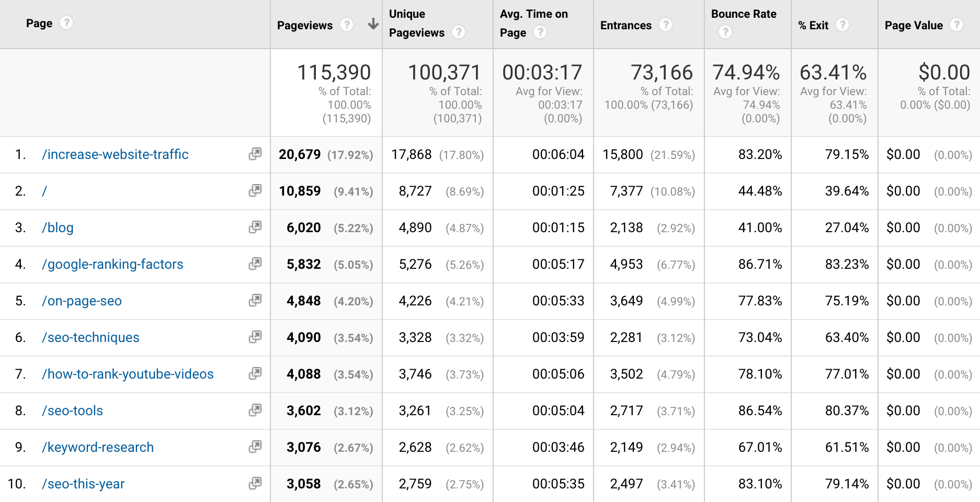Select the 44.48% bounce rate cell
Viewport: 980px width, 502px height.
tap(760, 191)
